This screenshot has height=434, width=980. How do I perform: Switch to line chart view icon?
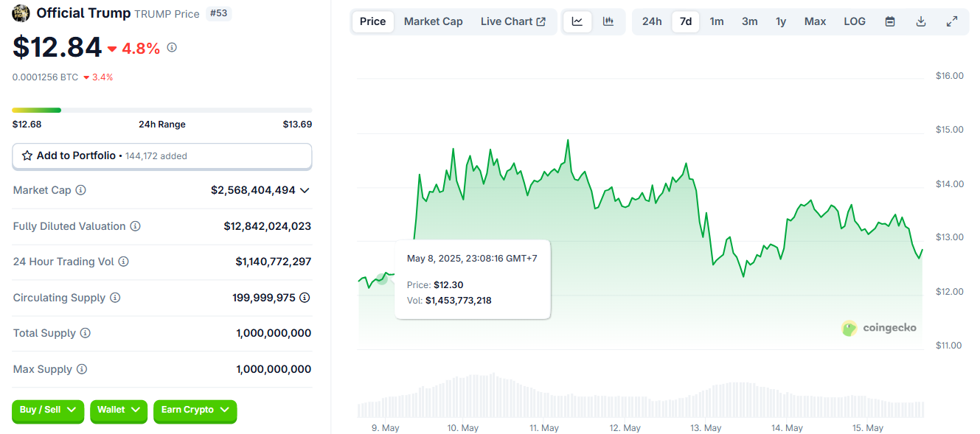coord(577,21)
